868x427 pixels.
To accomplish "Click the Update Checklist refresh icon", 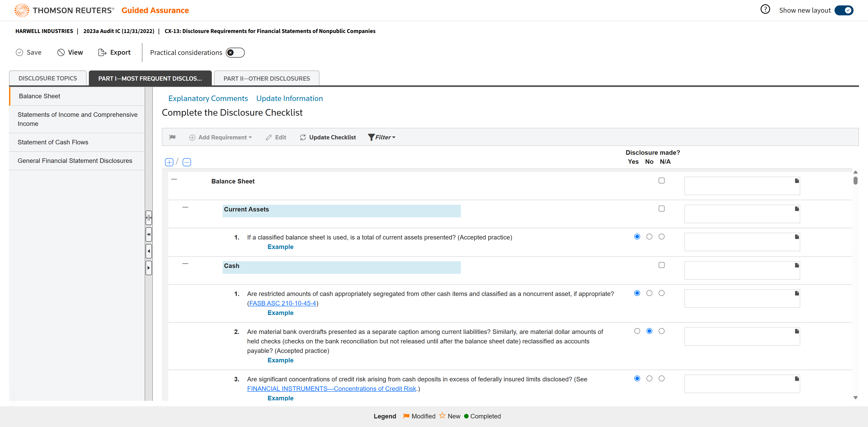I will [303, 137].
